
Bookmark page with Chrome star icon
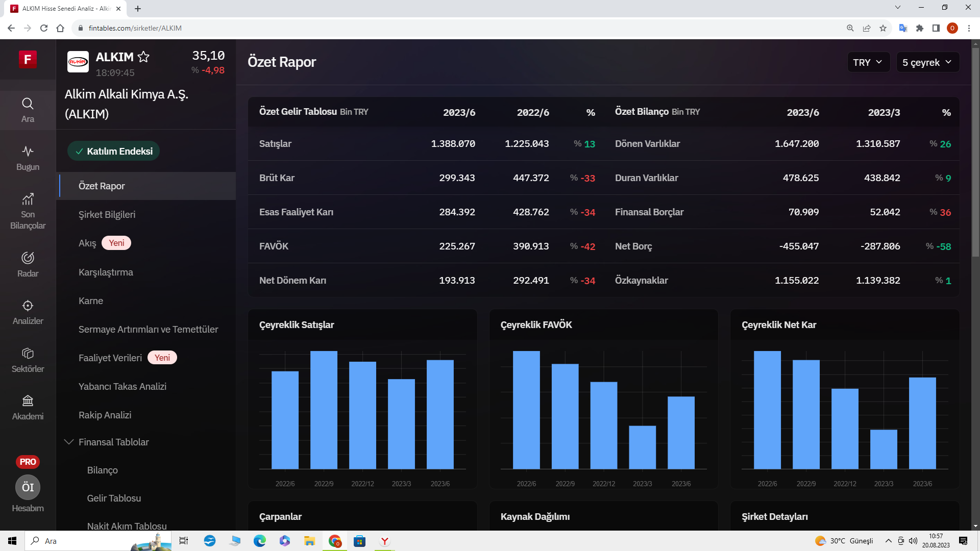883,28
